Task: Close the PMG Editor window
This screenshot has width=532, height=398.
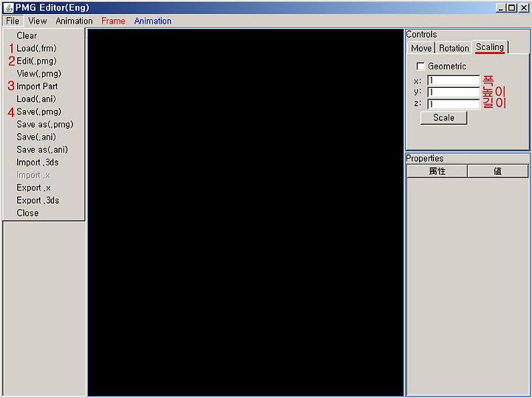Action: click(x=524, y=7)
